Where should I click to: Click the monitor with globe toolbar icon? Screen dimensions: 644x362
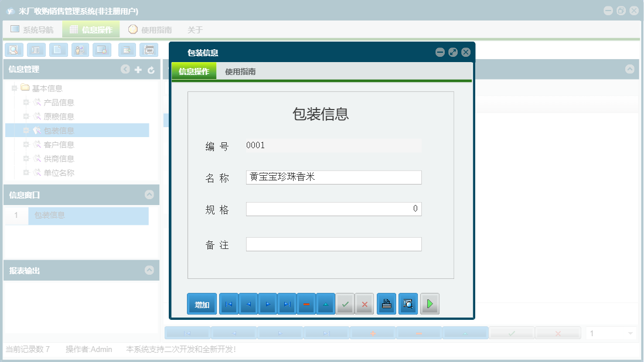102,50
